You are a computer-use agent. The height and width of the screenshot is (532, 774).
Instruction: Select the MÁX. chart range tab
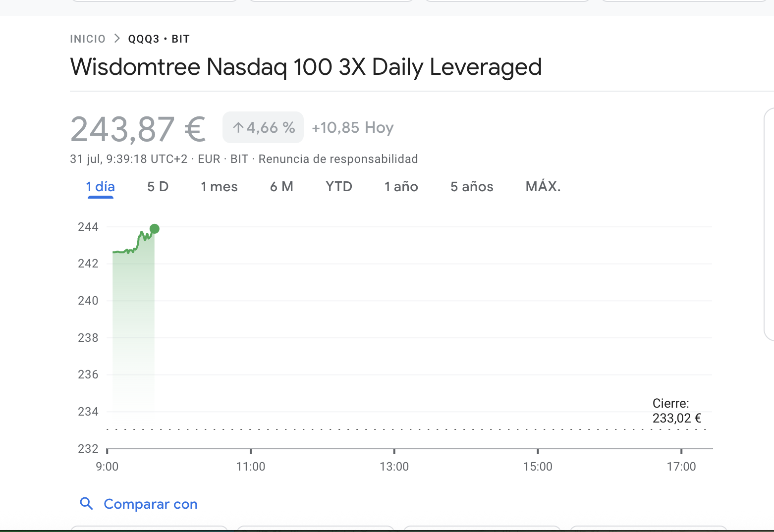pyautogui.click(x=543, y=187)
